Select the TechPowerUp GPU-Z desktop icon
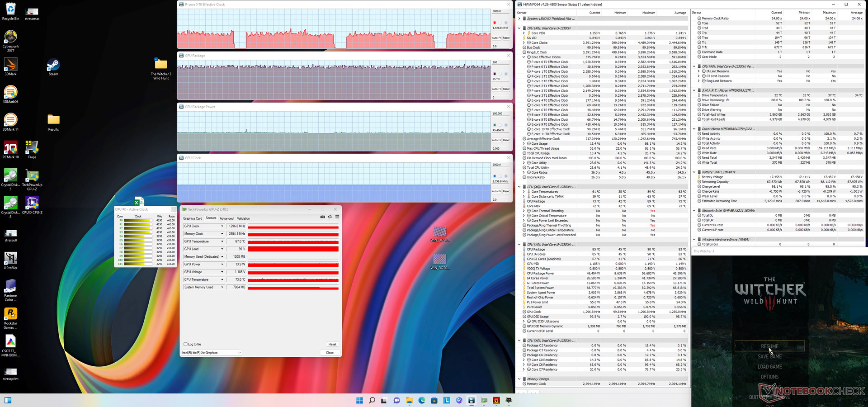868x407 pixels. click(32, 180)
